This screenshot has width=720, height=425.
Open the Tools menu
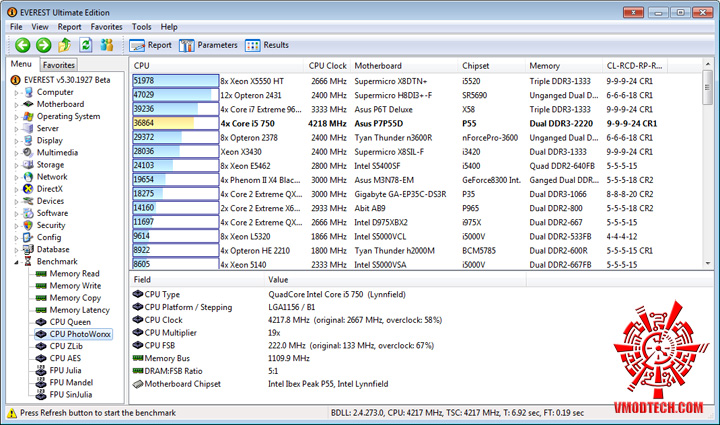[x=141, y=27]
